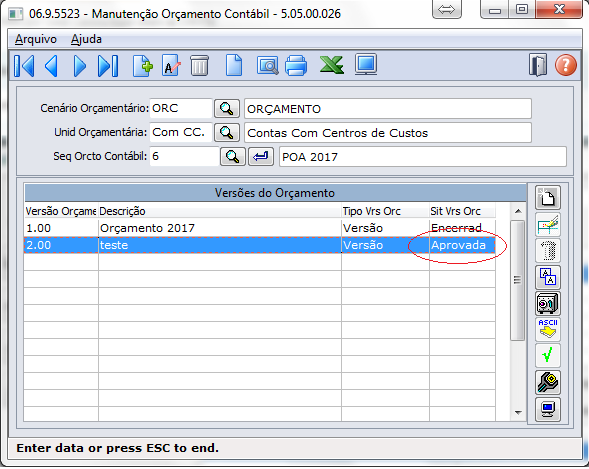Click the scroll up arrow of versions grid

click(518, 211)
